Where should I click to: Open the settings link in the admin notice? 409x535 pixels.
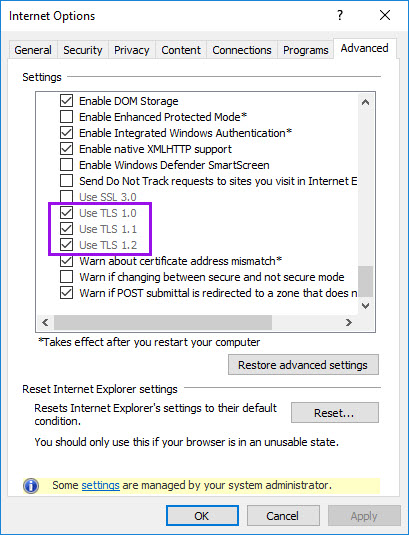(101, 485)
